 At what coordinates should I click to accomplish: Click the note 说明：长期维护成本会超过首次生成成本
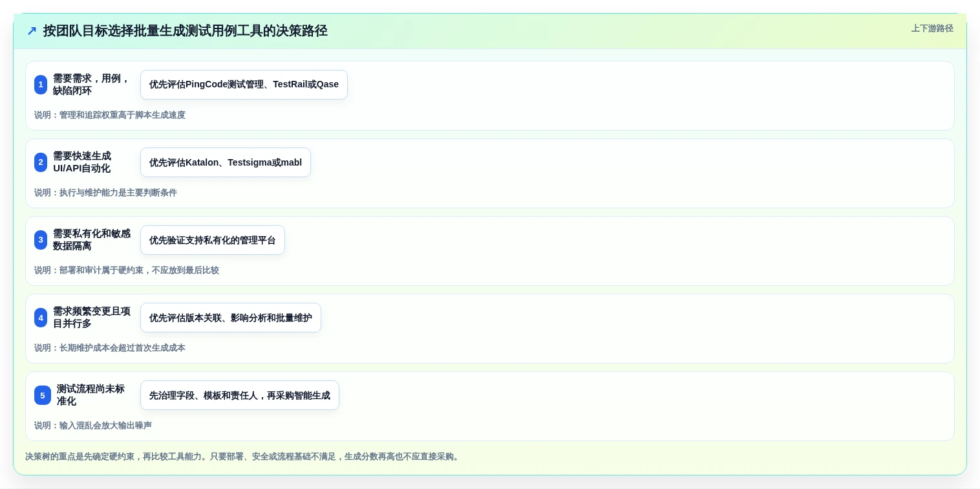110,348
